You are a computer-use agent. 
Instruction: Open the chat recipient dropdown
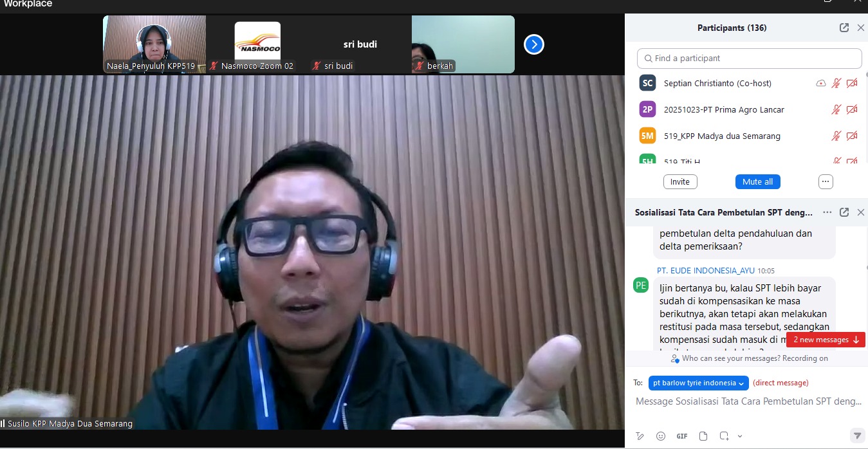(x=698, y=383)
